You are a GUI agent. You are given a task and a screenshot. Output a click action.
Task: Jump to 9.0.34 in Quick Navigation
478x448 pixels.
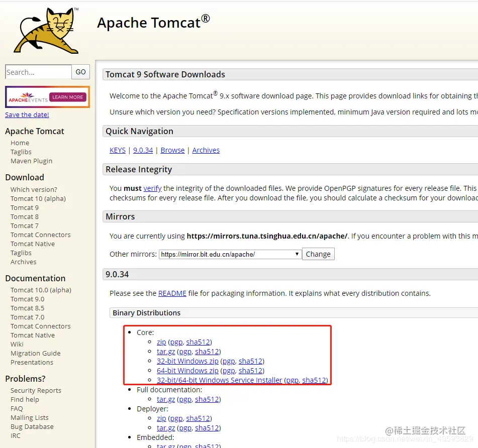[x=143, y=150]
